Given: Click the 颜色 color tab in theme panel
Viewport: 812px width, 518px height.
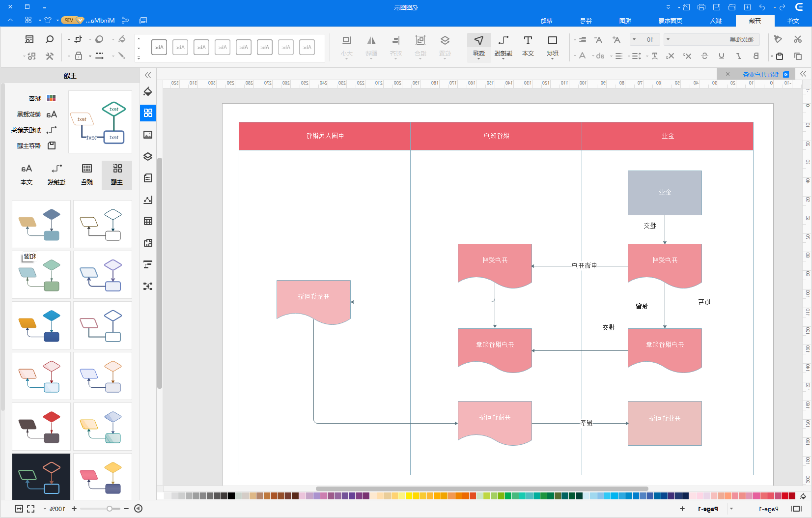Looking at the screenshot, I should point(87,174).
